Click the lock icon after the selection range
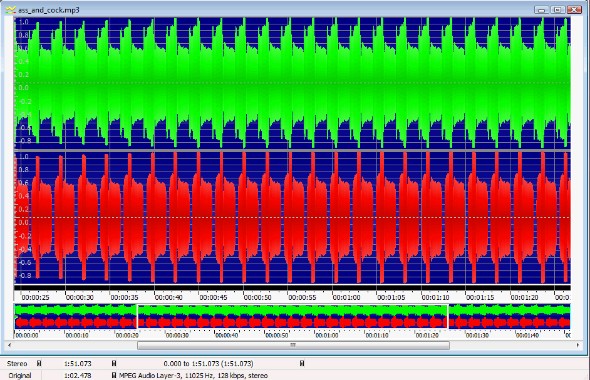 click(302, 363)
